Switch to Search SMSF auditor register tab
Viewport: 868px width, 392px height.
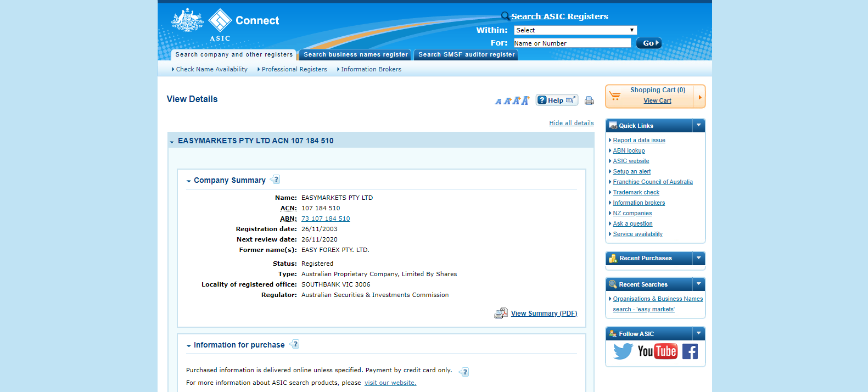[466, 55]
